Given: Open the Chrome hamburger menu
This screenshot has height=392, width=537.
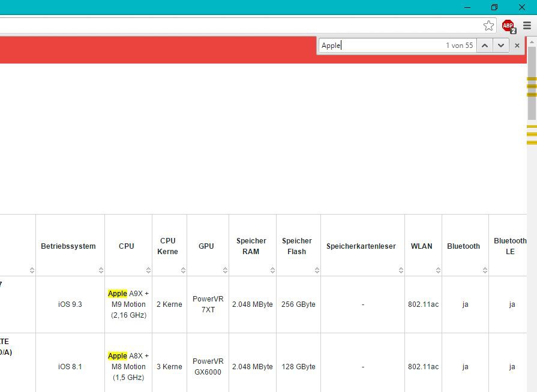Looking at the screenshot, I should tap(527, 26).
